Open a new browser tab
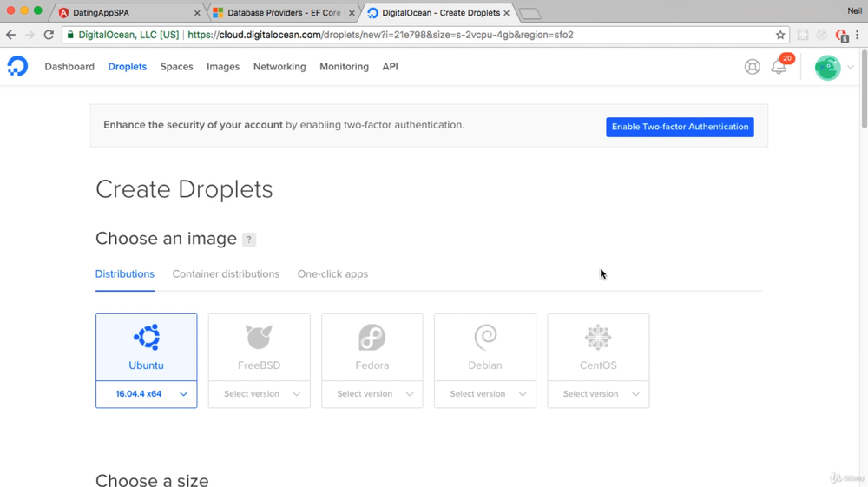The image size is (868, 487). click(x=529, y=14)
